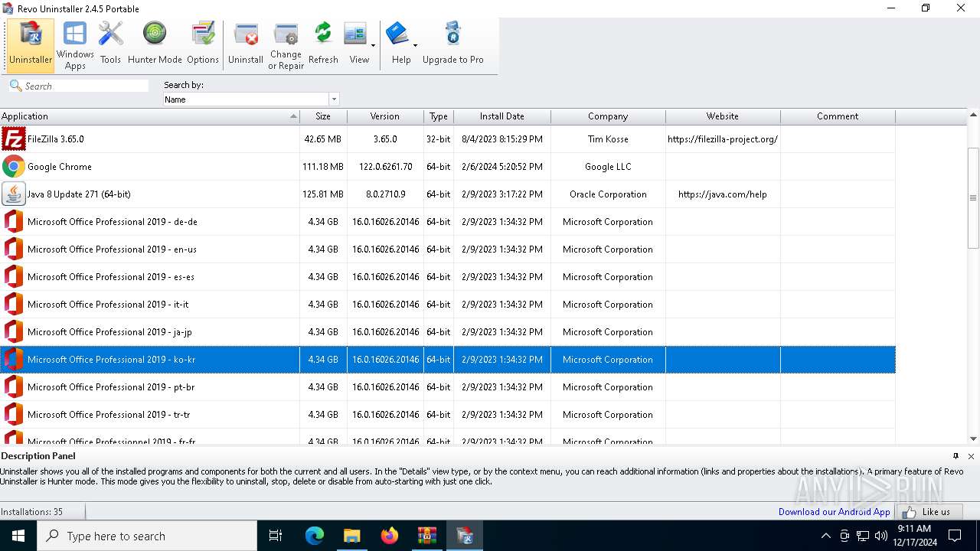Sort by Install Date column header
The image size is (980, 551).
[502, 116]
